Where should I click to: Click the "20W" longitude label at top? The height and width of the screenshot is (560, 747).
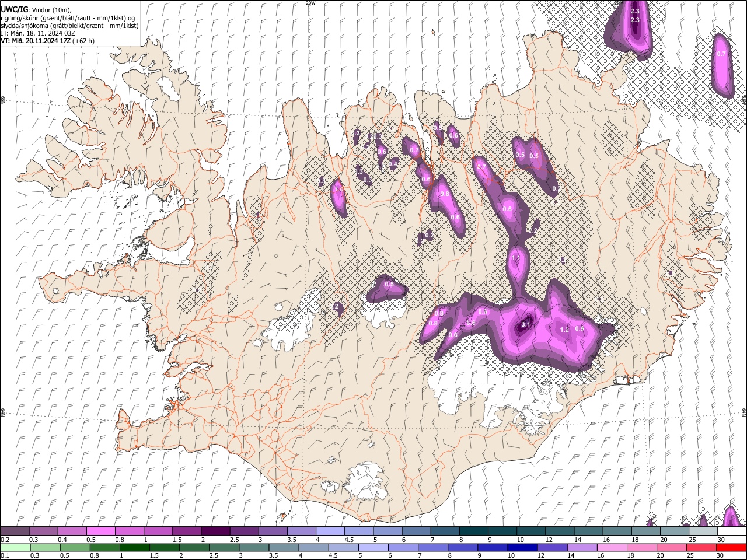click(310, 3)
